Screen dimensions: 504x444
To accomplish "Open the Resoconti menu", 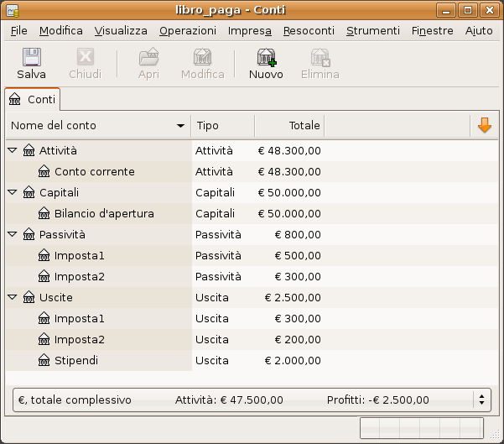I will coord(309,30).
